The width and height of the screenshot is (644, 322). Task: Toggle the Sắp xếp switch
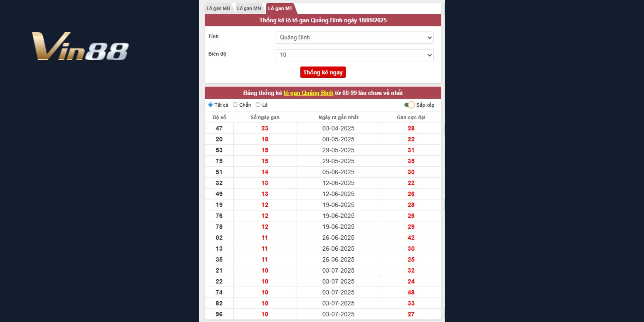coord(409,105)
